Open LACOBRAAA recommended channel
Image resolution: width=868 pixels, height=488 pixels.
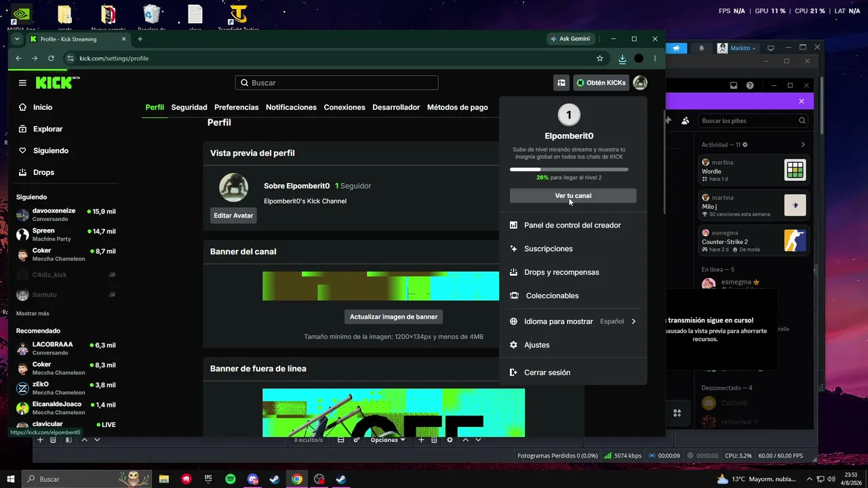[x=66, y=348]
